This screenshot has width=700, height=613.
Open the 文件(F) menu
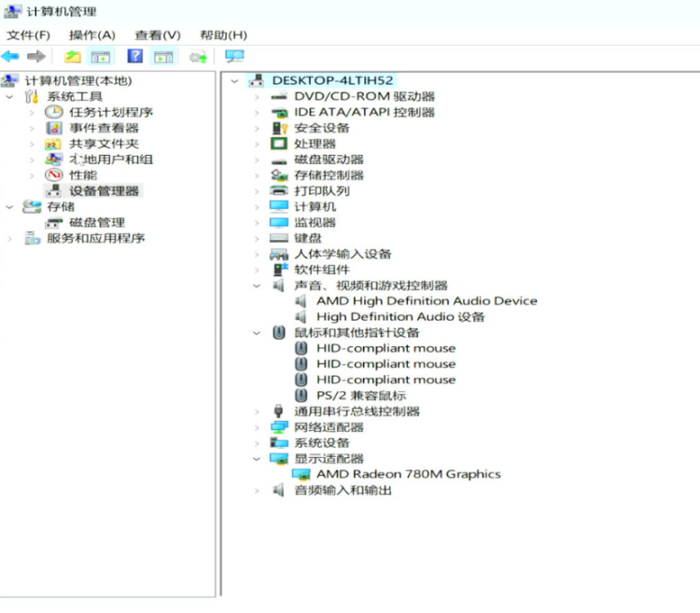pos(28,35)
